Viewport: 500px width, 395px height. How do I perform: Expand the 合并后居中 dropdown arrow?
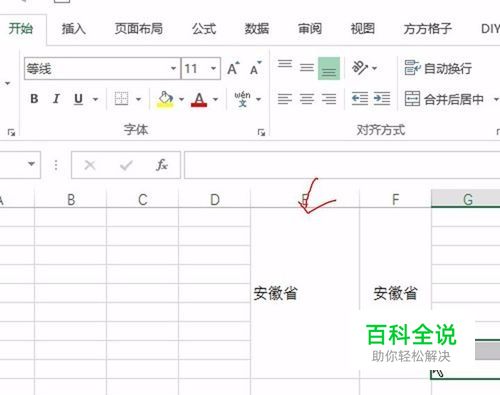click(496, 99)
